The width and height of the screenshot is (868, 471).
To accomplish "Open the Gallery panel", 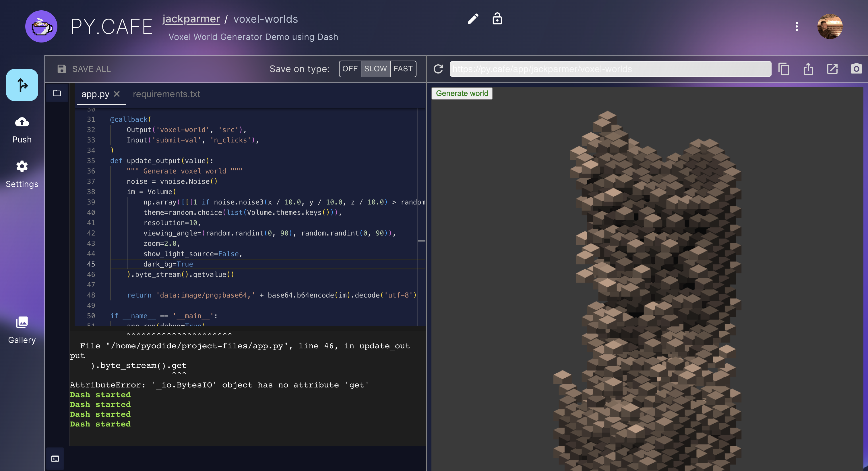I will 22,322.
